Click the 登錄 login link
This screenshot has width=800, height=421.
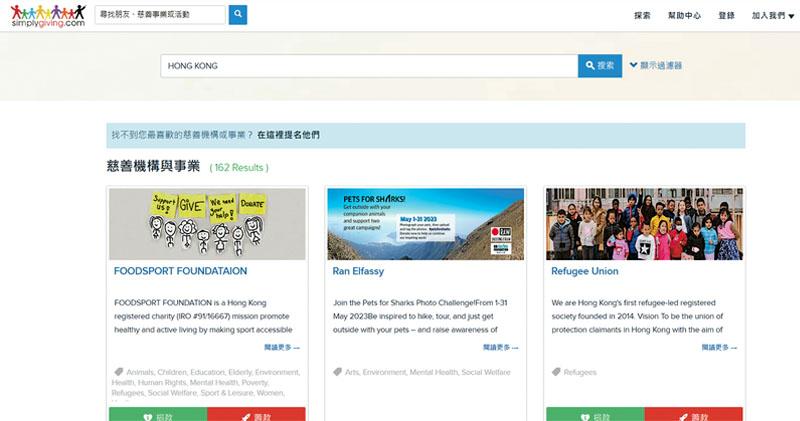(x=726, y=16)
